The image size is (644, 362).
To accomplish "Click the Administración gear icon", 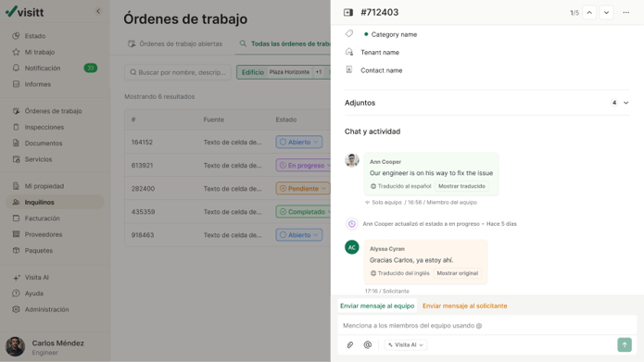I will tap(16, 309).
